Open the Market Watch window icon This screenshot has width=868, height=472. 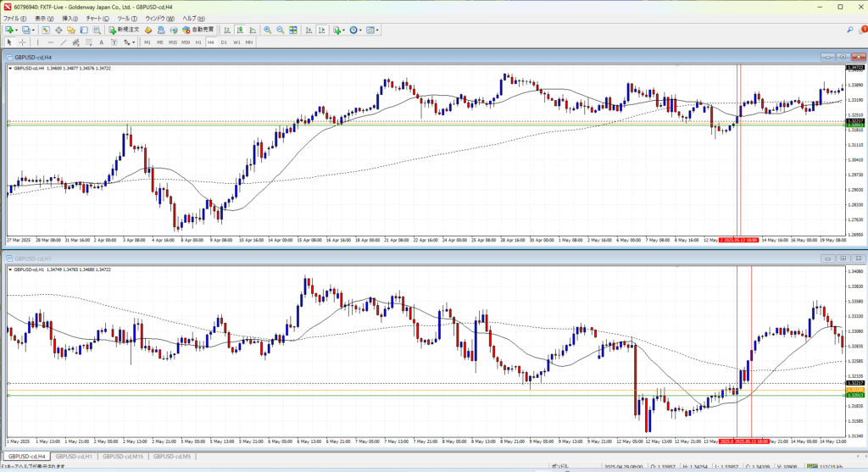point(46,30)
